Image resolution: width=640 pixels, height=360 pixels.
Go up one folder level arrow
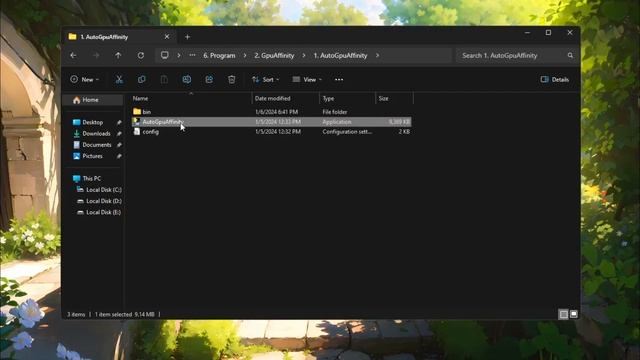click(118, 56)
